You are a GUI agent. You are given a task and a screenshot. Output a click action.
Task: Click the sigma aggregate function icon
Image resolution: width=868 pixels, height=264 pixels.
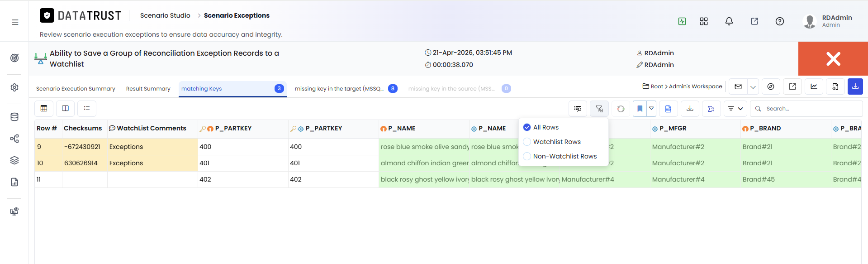coord(711,109)
